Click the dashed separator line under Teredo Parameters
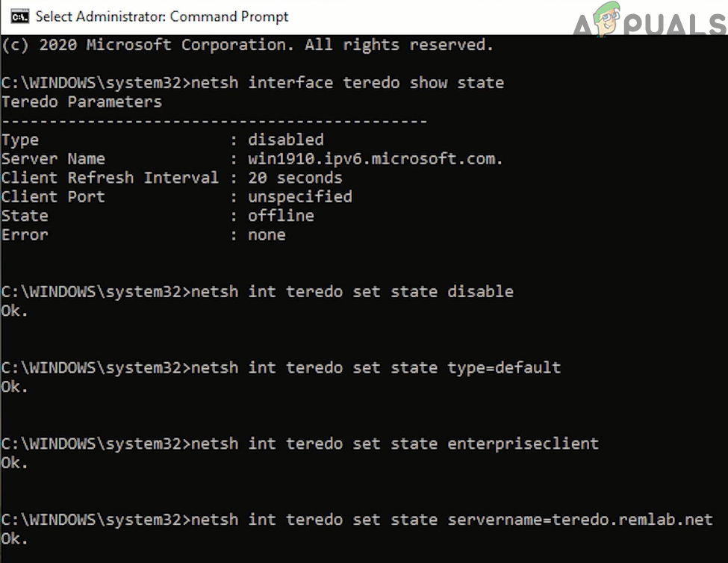This screenshot has width=728, height=563. click(214, 121)
